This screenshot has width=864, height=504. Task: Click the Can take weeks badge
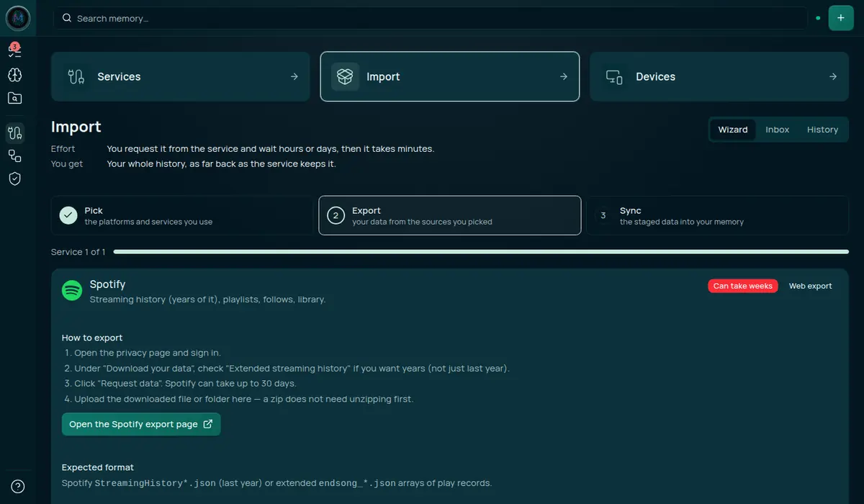point(743,286)
